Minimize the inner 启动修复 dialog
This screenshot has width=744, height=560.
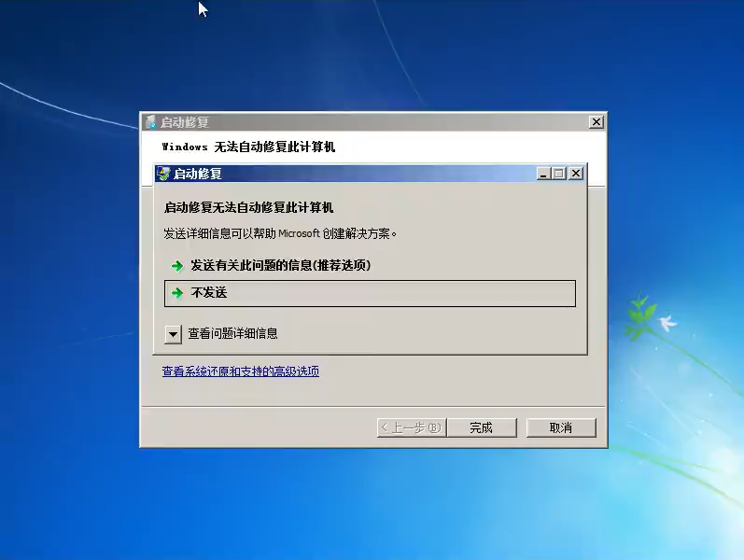pyautogui.click(x=543, y=174)
